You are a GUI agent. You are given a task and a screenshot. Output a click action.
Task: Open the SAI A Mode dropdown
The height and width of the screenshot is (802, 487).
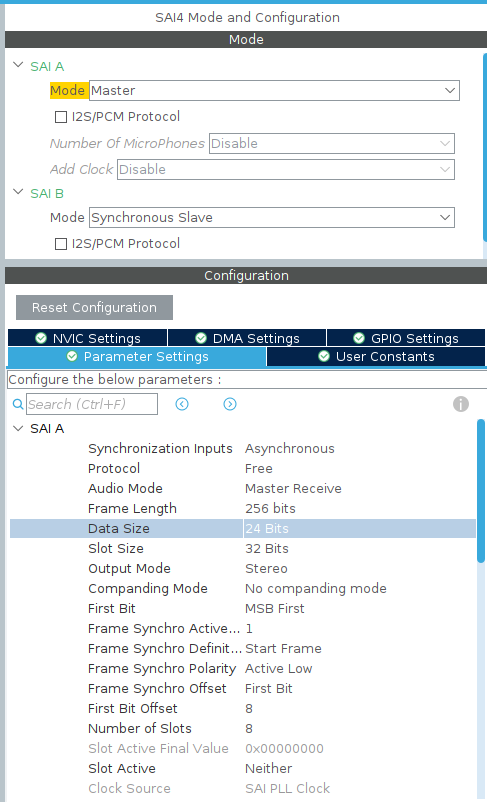274,91
